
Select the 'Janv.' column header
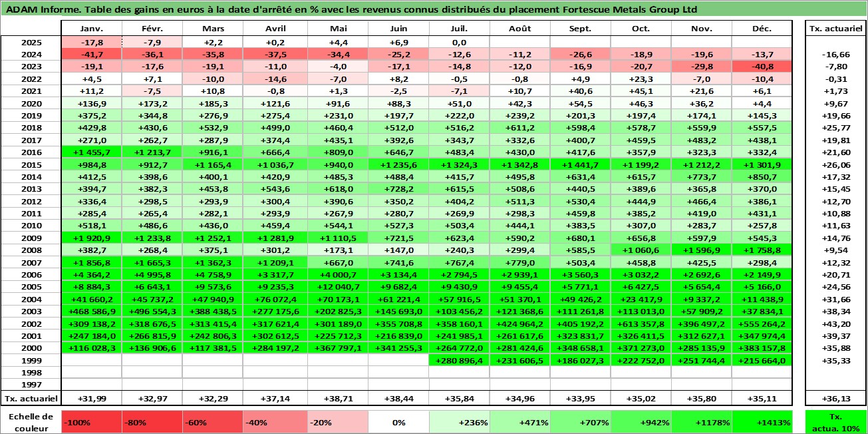pyautogui.click(x=91, y=29)
